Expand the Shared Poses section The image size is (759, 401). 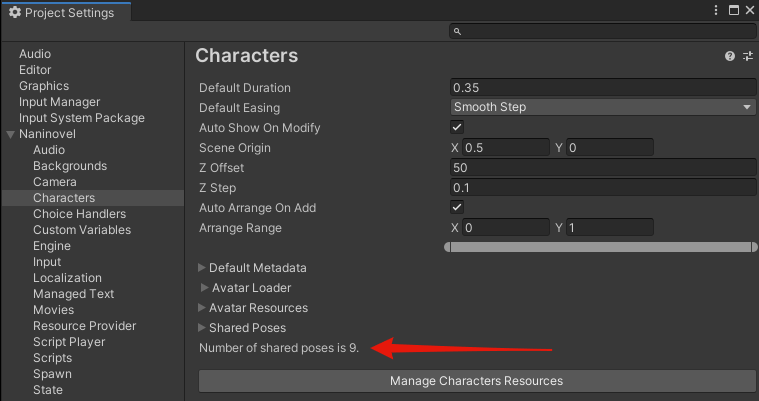point(203,328)
